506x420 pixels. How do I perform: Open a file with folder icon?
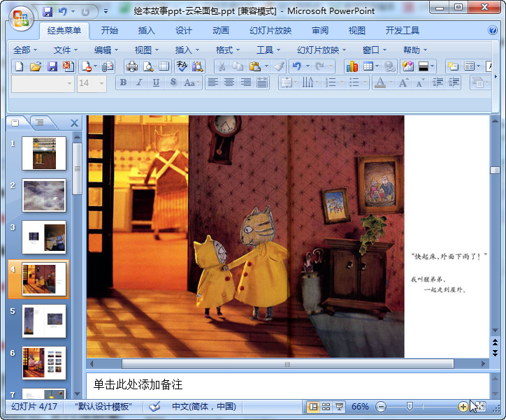(36, 66)
